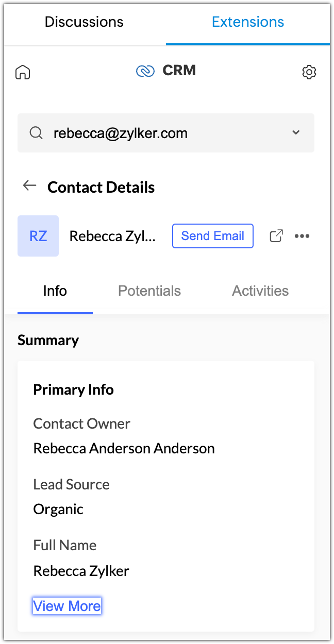Click the Contact Owner value Rebecca Anderson

(124, 448)
